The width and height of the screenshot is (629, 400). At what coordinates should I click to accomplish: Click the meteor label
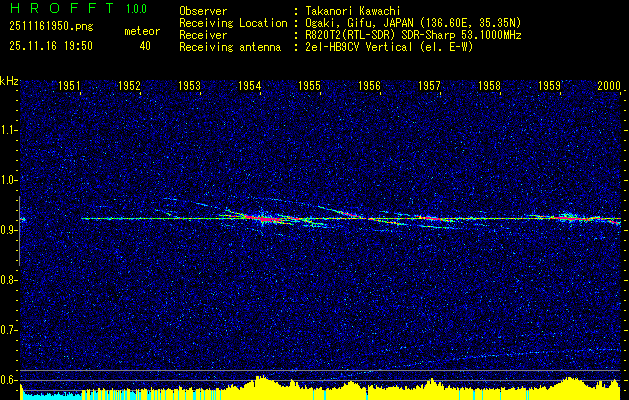click(x=142, y=31)
